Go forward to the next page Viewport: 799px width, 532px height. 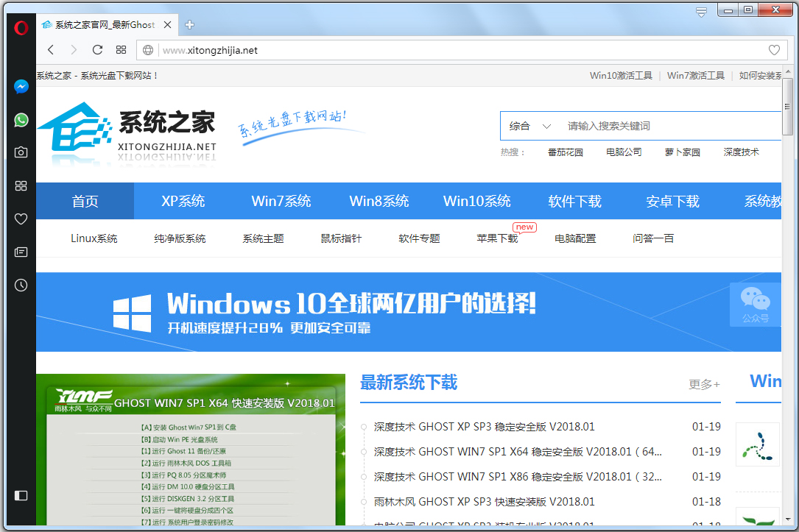tap(74, 50)
